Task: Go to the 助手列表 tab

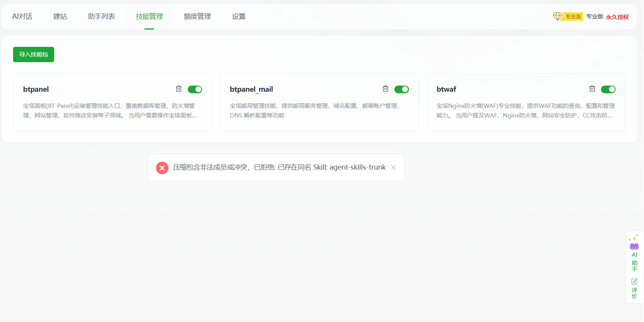Action: point(101,17)
